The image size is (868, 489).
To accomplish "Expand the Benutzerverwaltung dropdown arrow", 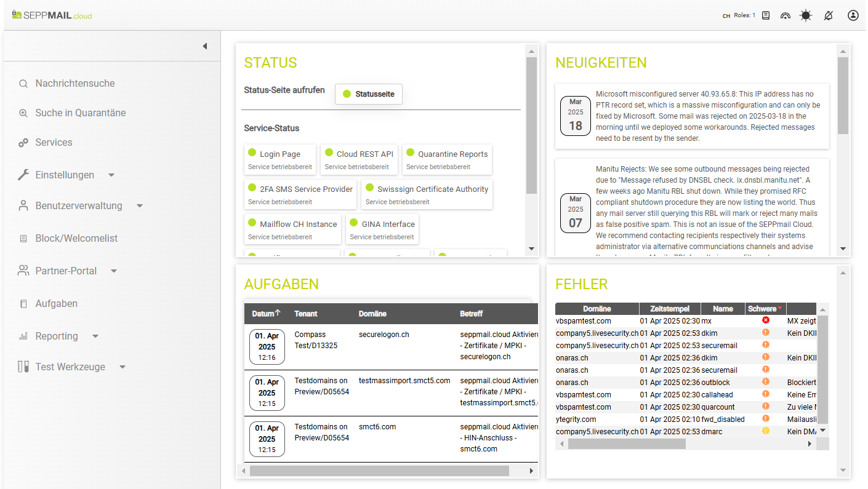I will click(x=140, y=206).
